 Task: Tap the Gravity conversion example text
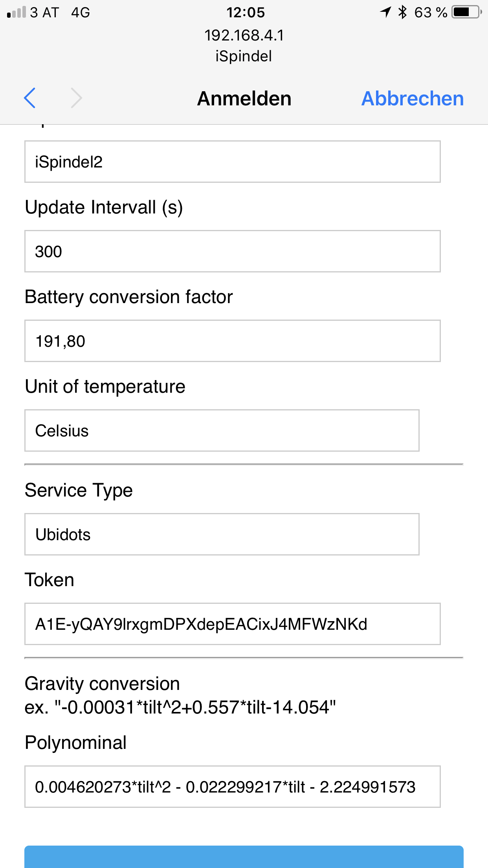(x=180, y=707)
